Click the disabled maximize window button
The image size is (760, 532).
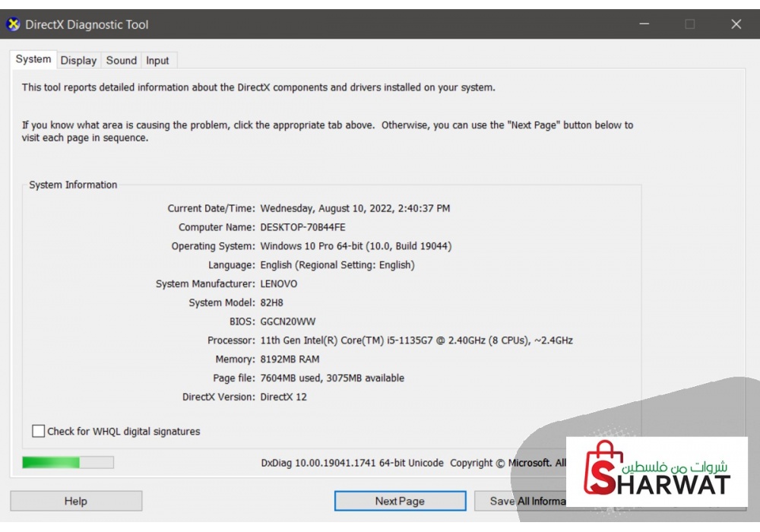coord(690,24)
